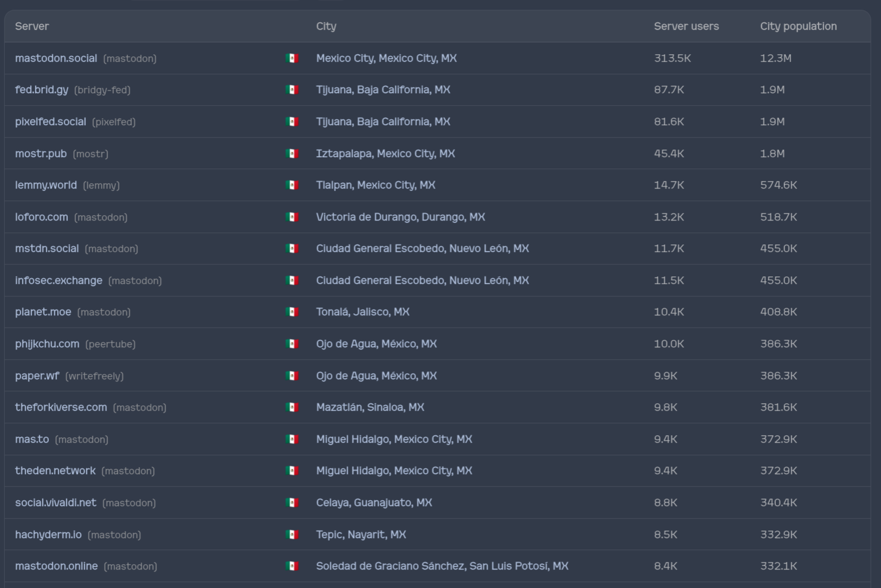
Task: Click the flag icon in fed.brid.gy row
Action: [292, 90]
